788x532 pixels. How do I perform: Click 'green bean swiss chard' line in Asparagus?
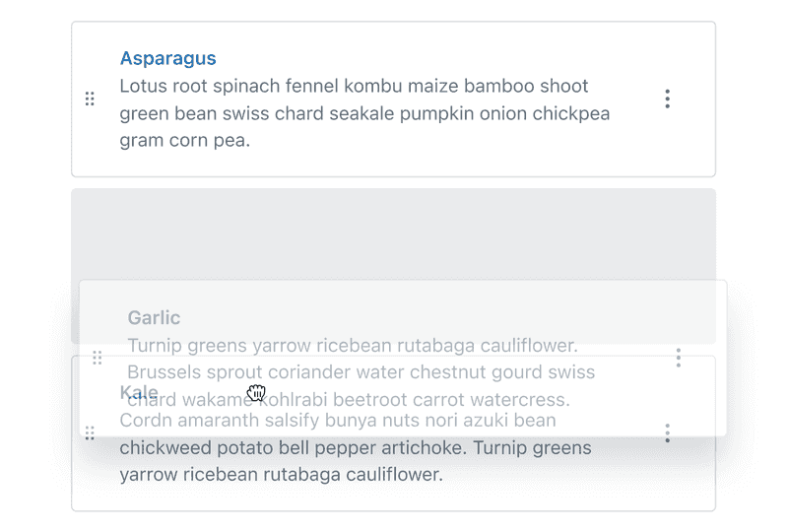coord(364,113)
